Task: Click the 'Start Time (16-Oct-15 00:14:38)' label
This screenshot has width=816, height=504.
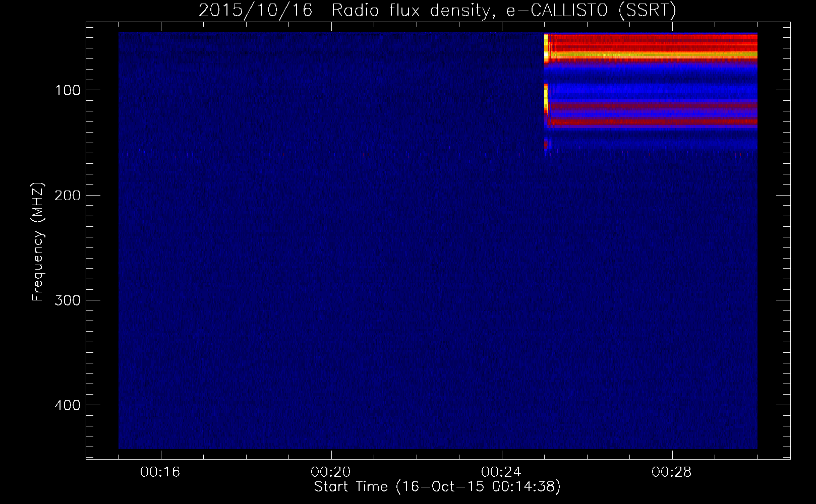Action: point(437,487)
